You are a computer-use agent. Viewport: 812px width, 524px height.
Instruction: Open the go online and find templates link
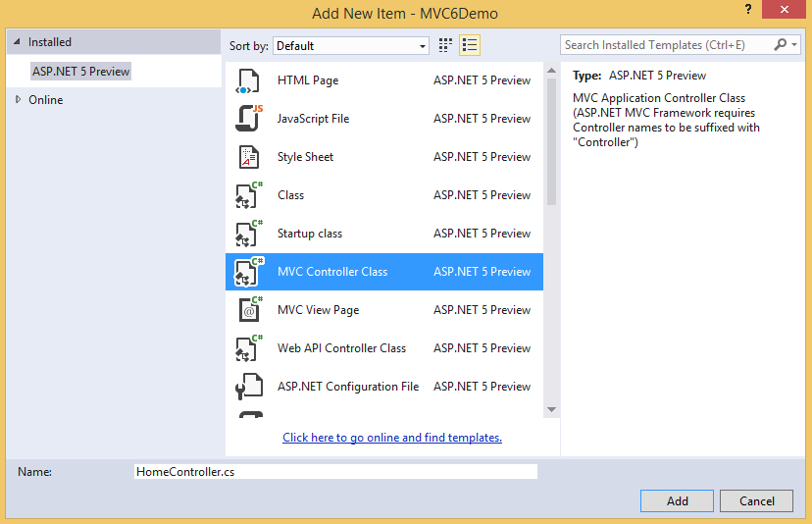(392, 438)
